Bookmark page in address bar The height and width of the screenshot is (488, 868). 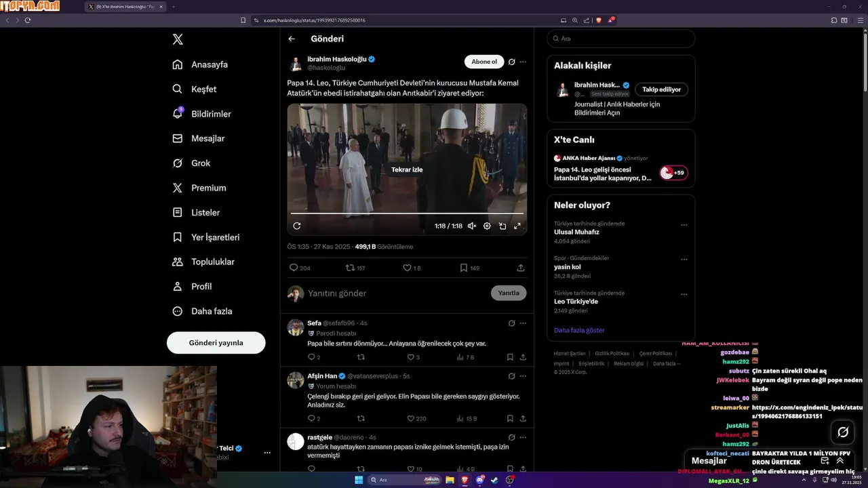[x=243, y=20]
